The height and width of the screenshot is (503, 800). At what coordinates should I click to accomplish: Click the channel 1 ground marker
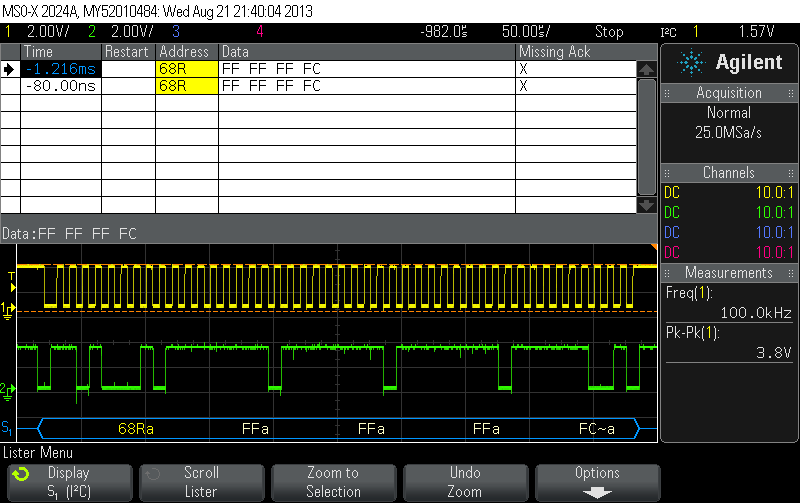point(8,311)
